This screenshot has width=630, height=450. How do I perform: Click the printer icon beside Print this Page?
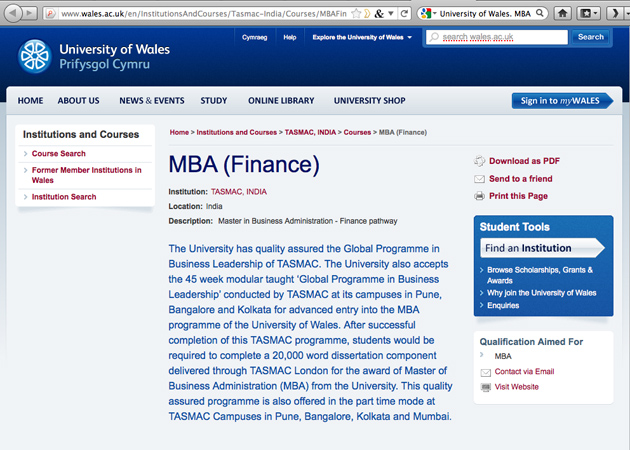click(x=480, y=196)
